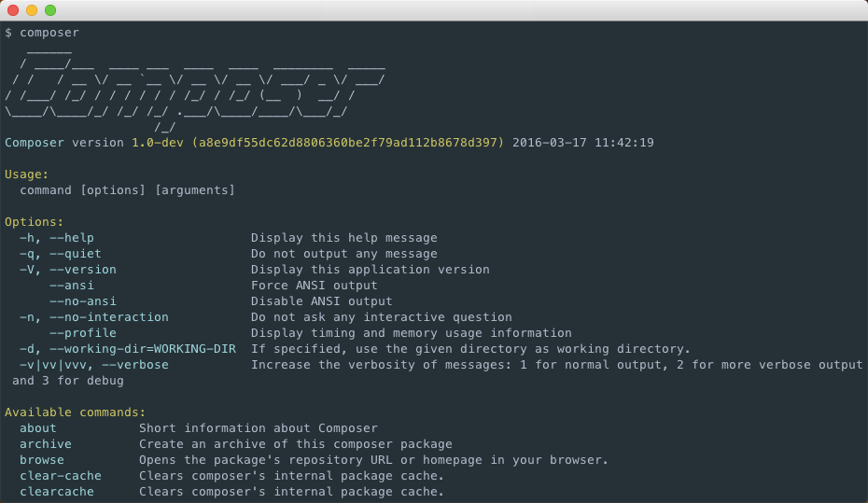This screenshot has height=503, width=868.
Task: Click 'Display this help message' description
Action: [344, 238]
